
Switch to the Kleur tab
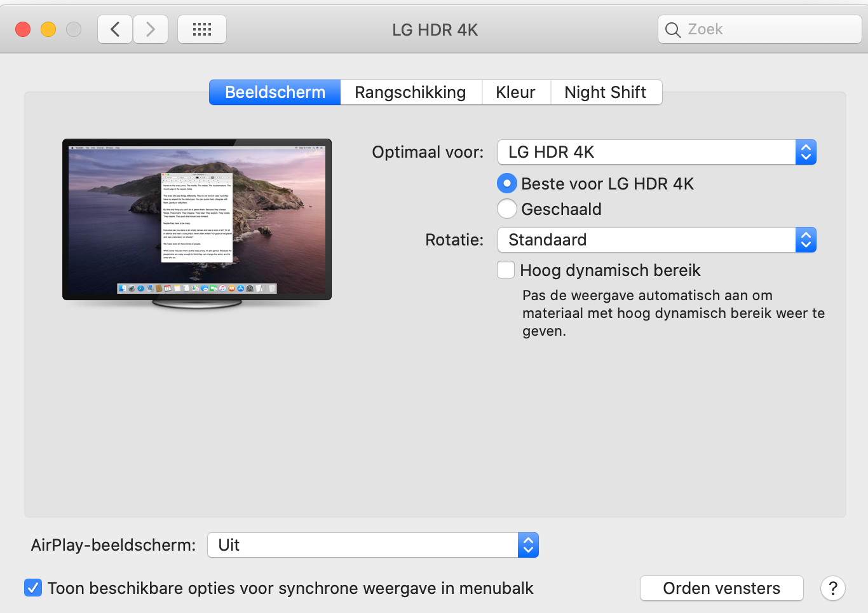[x=516, y=92]
